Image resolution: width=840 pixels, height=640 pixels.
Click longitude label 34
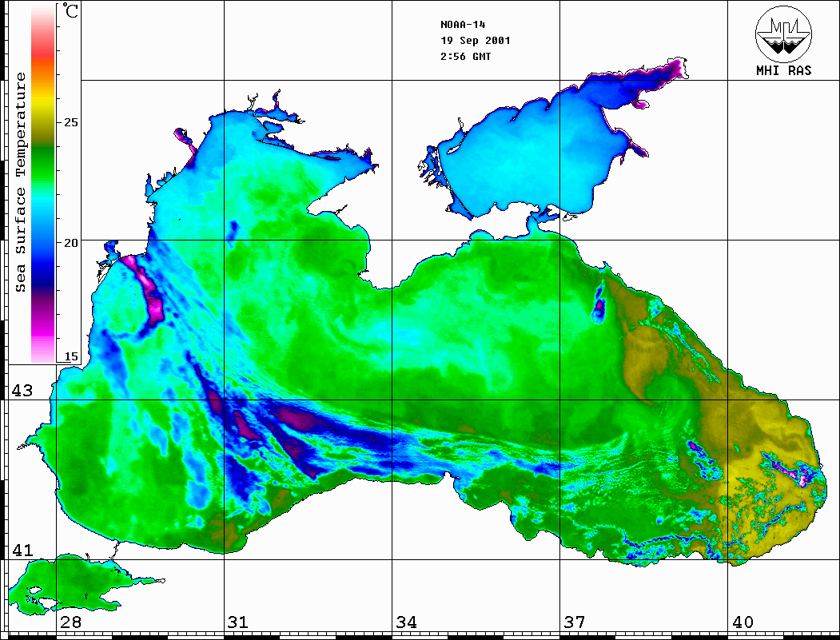tap(406, 622)
